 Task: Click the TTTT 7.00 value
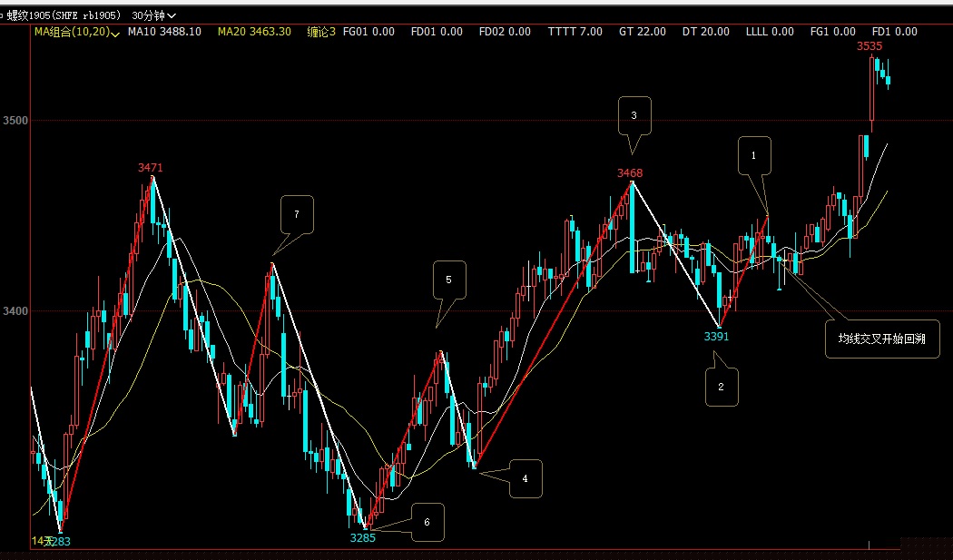pos(575,32)
